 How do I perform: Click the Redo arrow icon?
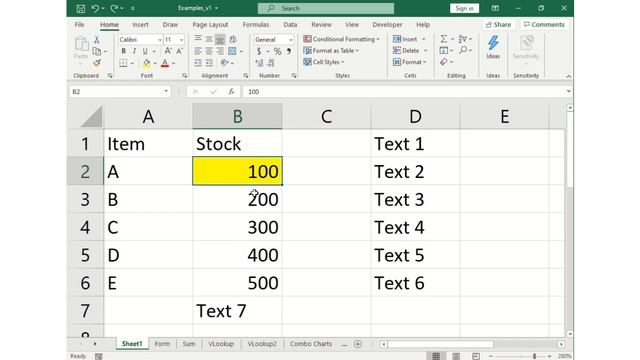114,8
